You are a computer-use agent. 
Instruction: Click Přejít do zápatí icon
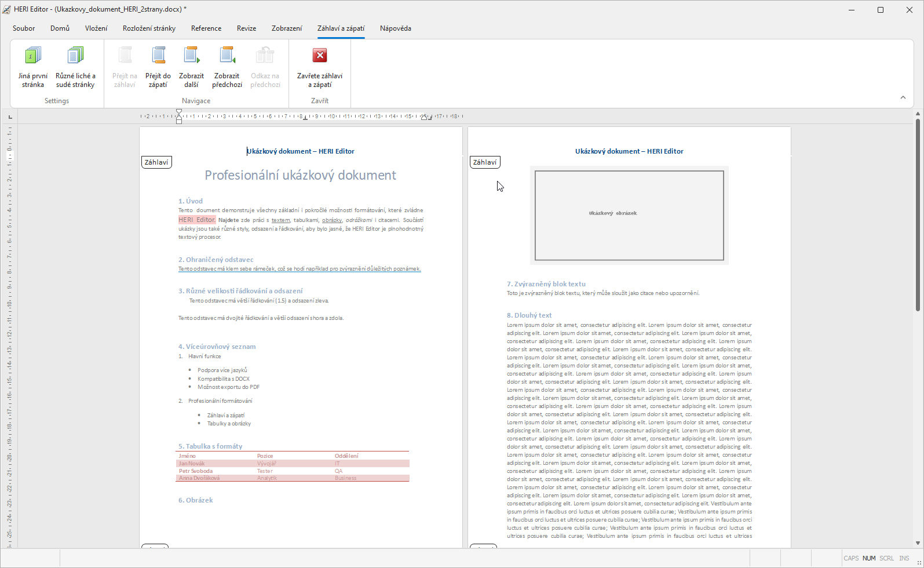pyautogui.click(x=158, y=56)
